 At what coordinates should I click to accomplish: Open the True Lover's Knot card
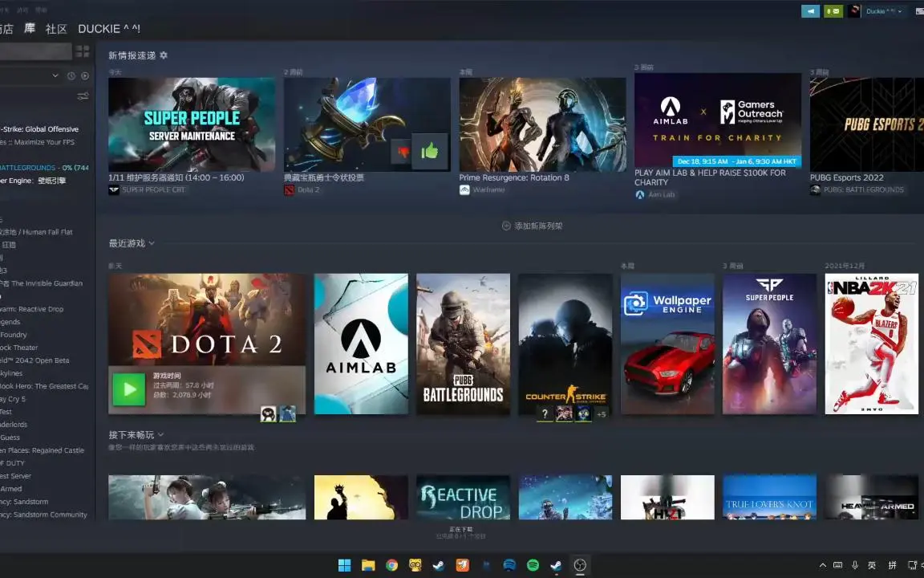[770, 497]
